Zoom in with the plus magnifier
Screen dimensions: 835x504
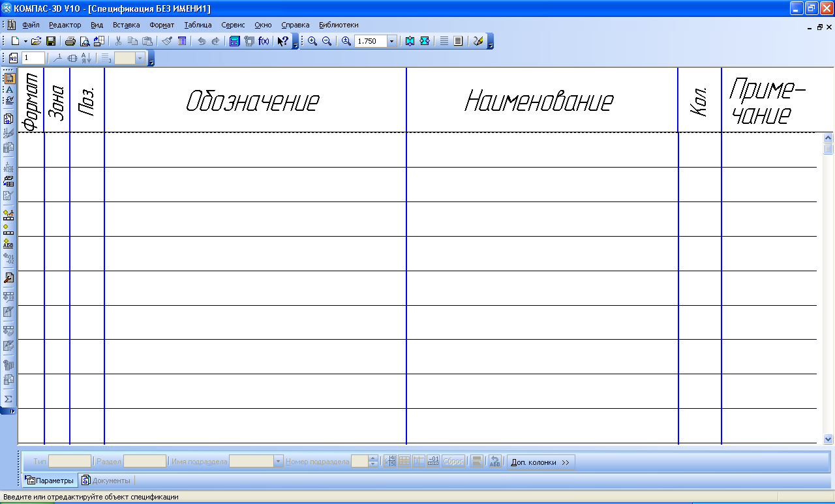coord(312,41)
